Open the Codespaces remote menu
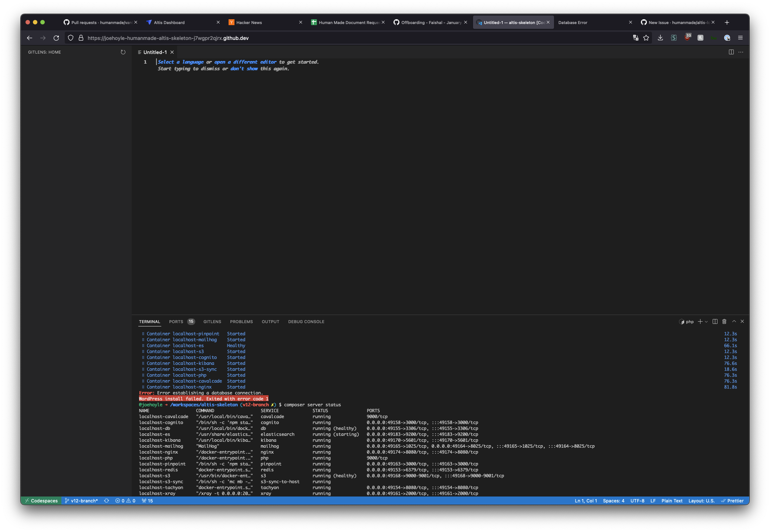 click(x=41, y=501)
